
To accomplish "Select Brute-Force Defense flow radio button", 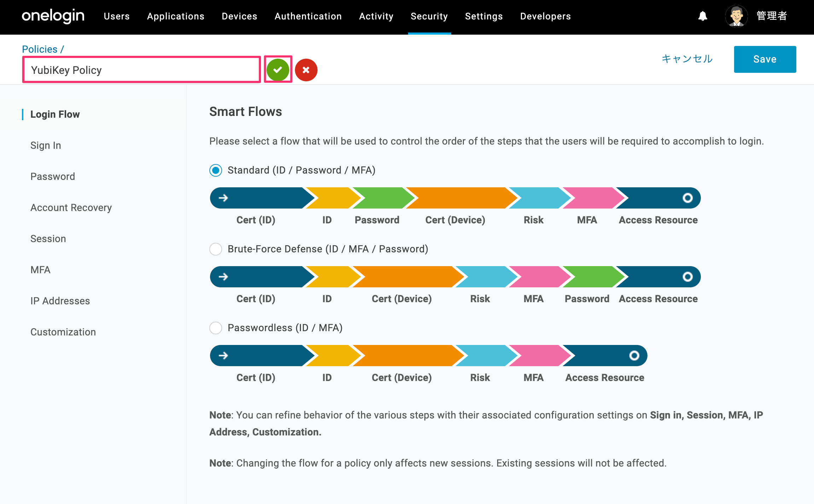I will click(216, 249).
